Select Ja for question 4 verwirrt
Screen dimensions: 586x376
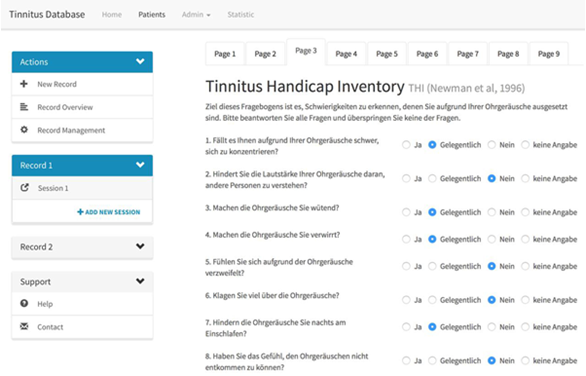click(406, 239)
